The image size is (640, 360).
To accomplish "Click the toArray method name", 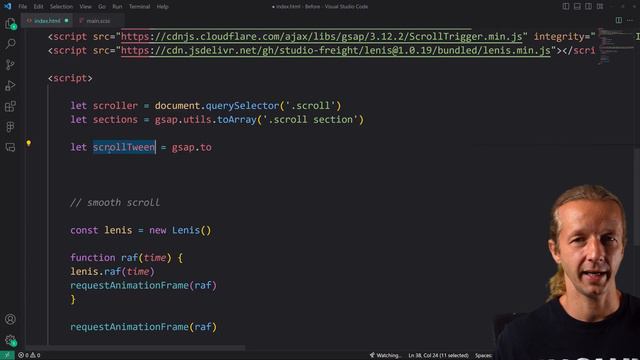I will [236, 120].
